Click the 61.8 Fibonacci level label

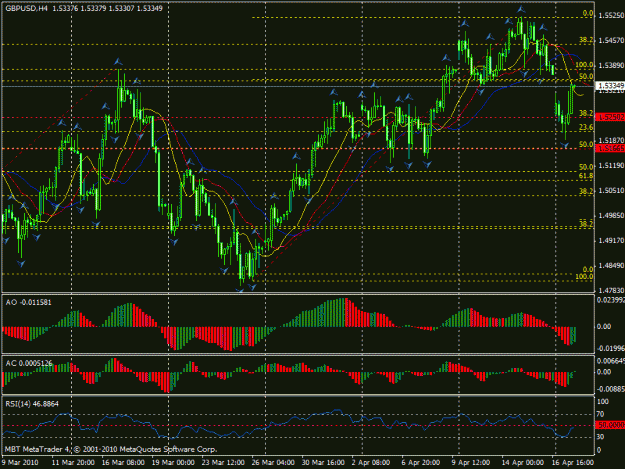pos(586,176)
